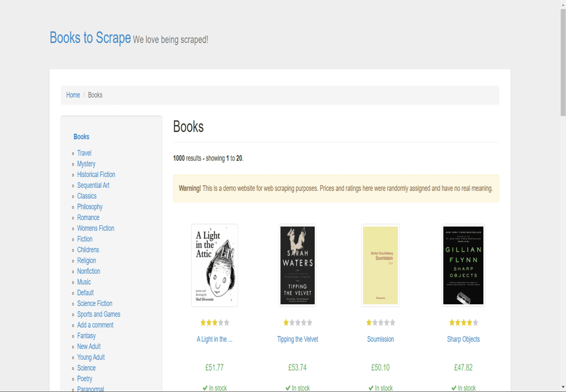566x392 pixels.
Task: Click the We love being scraped tagline
Action: (x=170, y=40)
